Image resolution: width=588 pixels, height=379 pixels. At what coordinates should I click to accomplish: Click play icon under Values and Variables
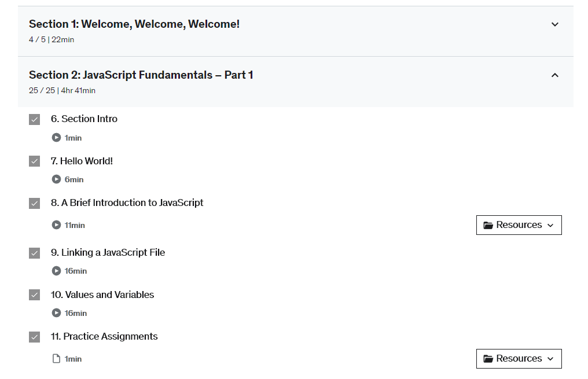pos(56,313)
